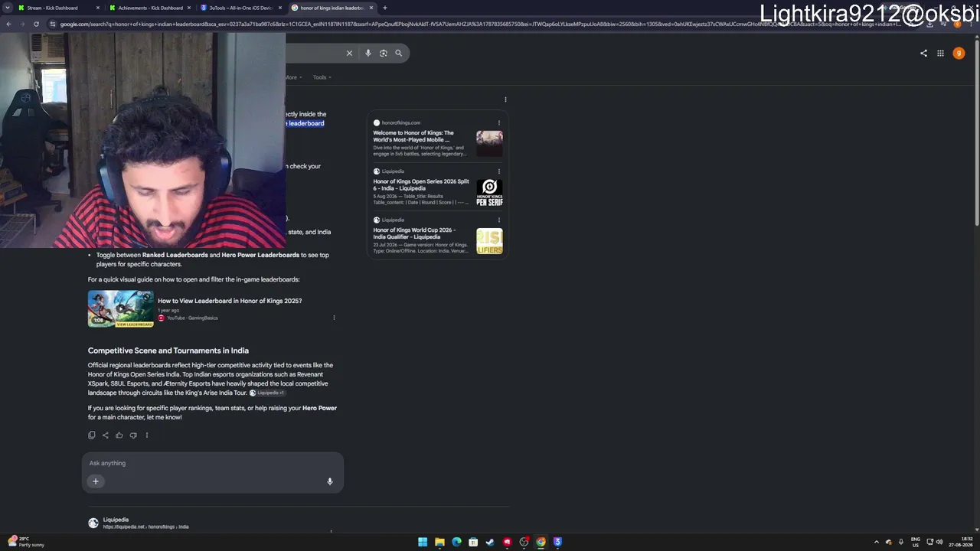Reload the current Google page
The width and height of the screenshot is (980, 551).
(x=36, y=24)
